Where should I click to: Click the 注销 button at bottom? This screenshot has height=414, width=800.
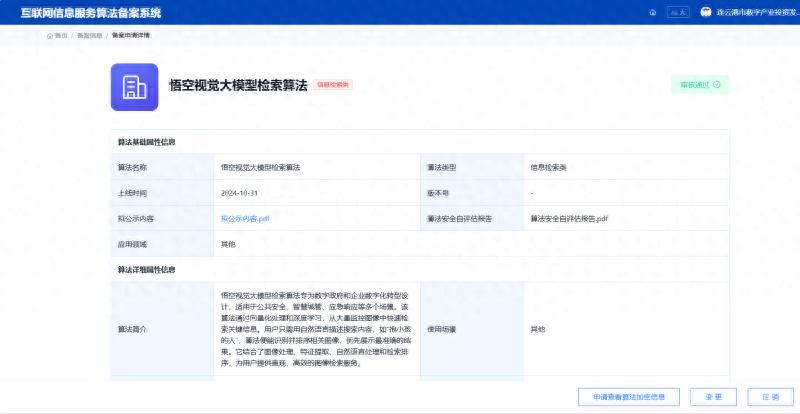tap(770, 397)
